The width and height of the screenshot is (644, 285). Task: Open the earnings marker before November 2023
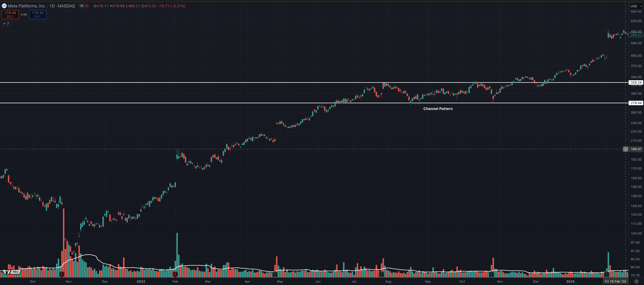point(491,274)
